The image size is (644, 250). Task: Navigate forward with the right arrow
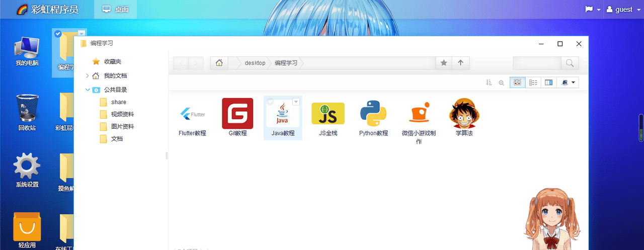(x=196, y=63)
